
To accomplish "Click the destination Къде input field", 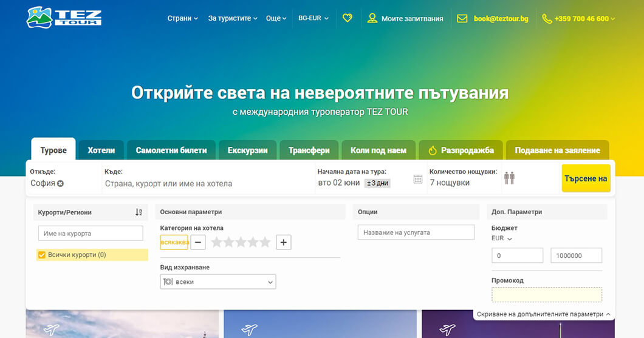I will coord(207,183).
